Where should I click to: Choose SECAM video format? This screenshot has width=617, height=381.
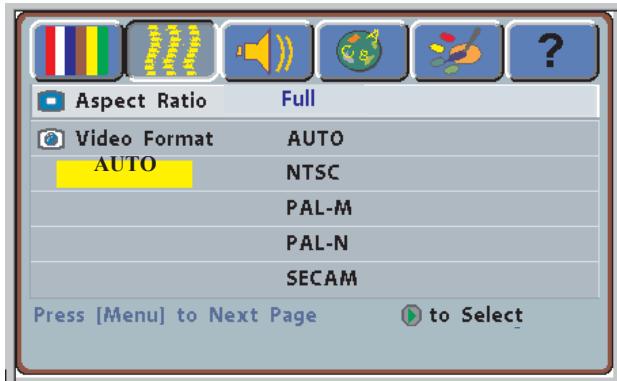pos(322,278)
